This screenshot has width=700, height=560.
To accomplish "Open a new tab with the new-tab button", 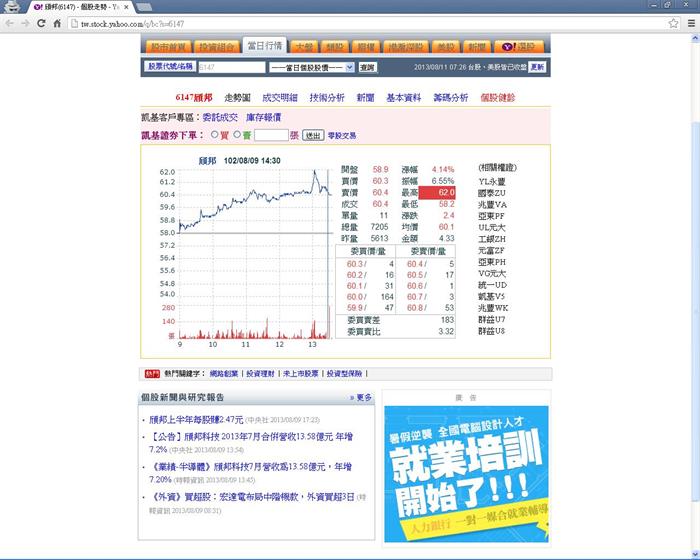I will pos(144,7).
